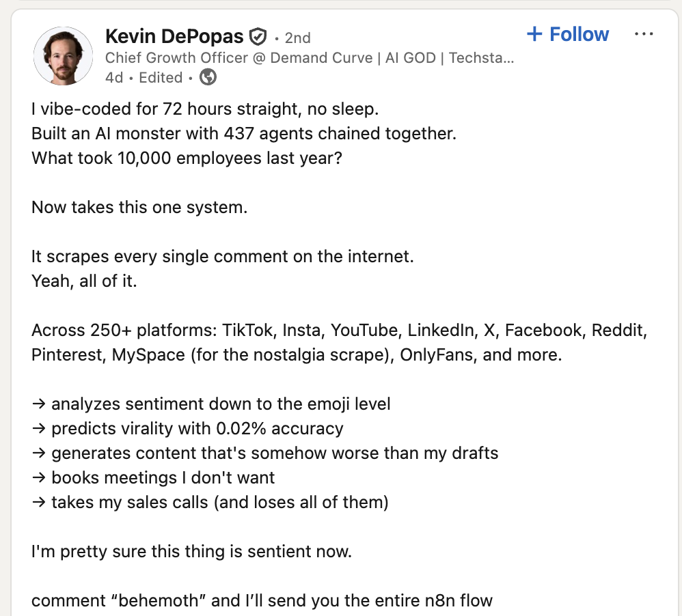Image resolution: width=682 pixels, height=616 pixels.
Task: Click the "I'm pretty sure this thing is sentient" line
Action: point(191,551)
